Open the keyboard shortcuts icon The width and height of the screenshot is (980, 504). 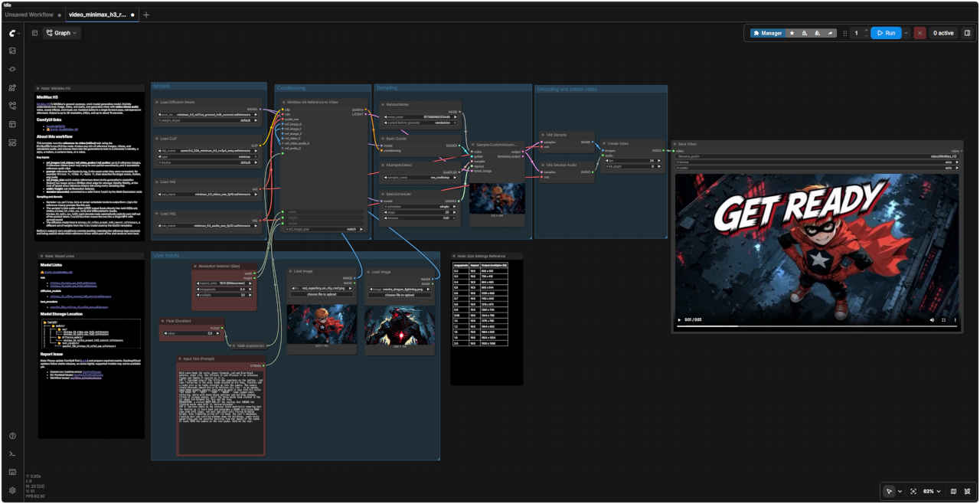[x=12, y=472]
